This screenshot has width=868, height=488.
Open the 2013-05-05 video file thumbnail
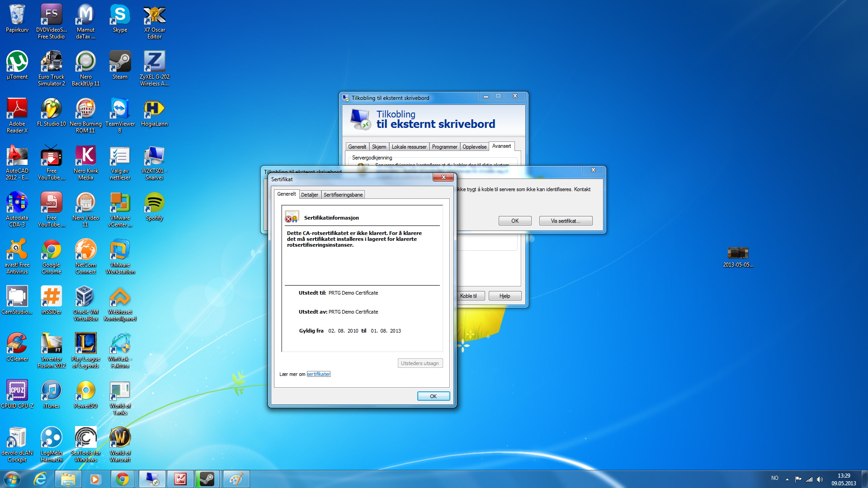tap(738, 257)
